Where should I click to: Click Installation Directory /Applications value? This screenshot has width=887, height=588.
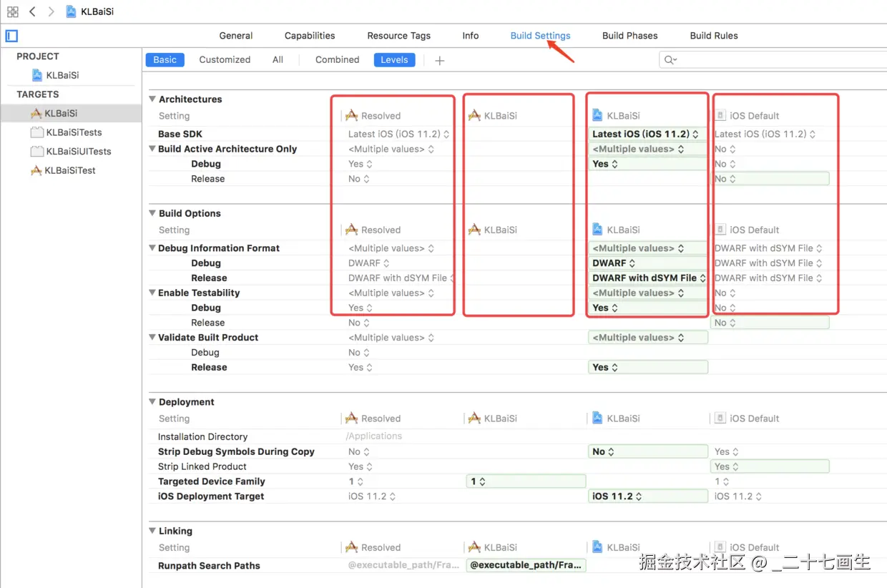tap(374, 436)
